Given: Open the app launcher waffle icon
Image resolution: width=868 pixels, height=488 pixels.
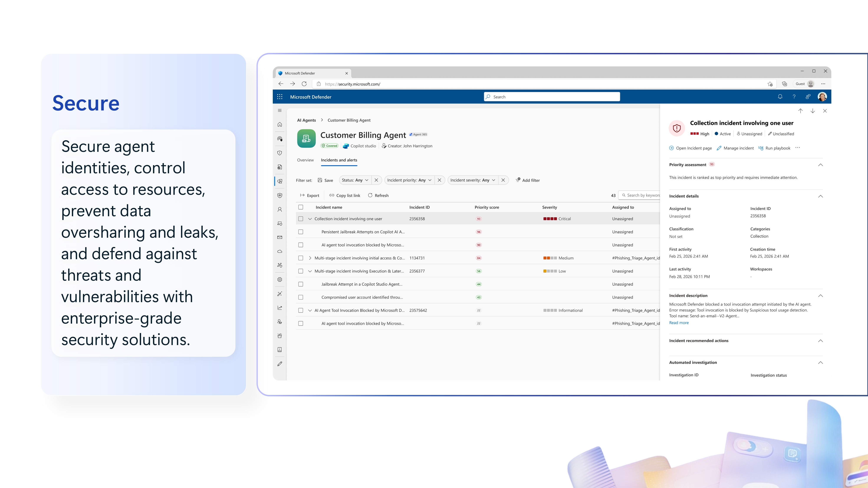Looking at the screenshot, I should (x=279, y=97).
